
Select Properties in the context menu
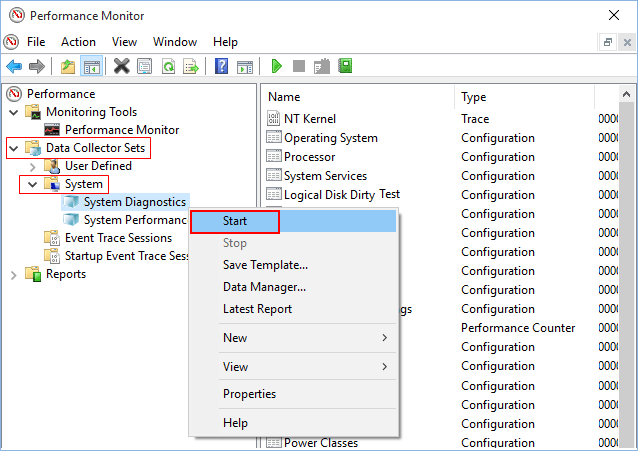point(249,394)
